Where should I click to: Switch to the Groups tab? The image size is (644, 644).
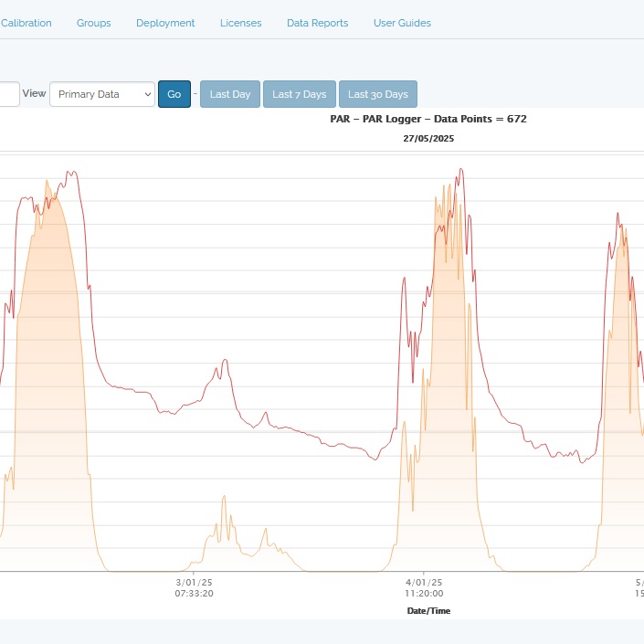93,23
